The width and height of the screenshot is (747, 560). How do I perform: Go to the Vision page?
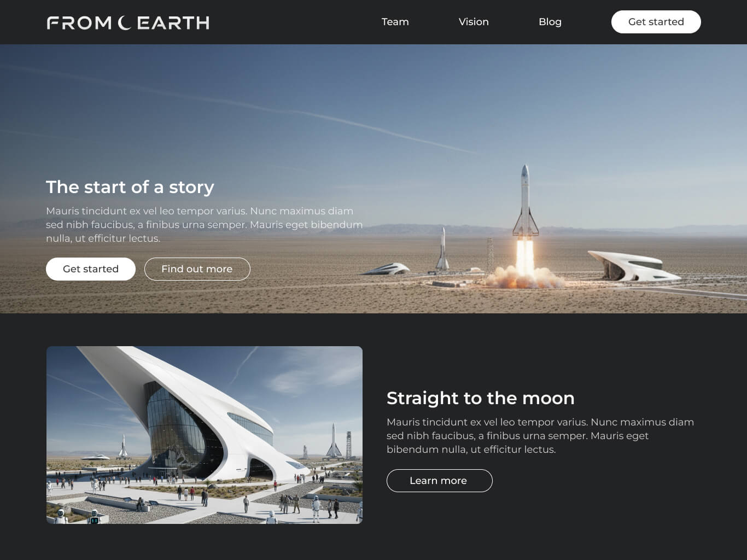(x=474, y=22)
